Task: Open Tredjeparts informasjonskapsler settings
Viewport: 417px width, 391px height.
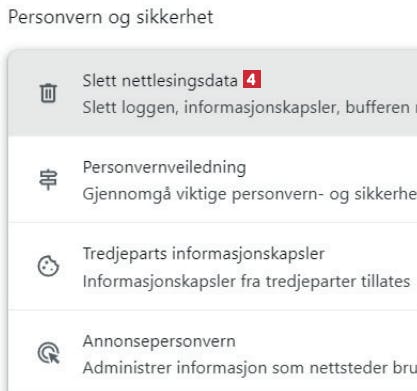Action: pos(213,266)
